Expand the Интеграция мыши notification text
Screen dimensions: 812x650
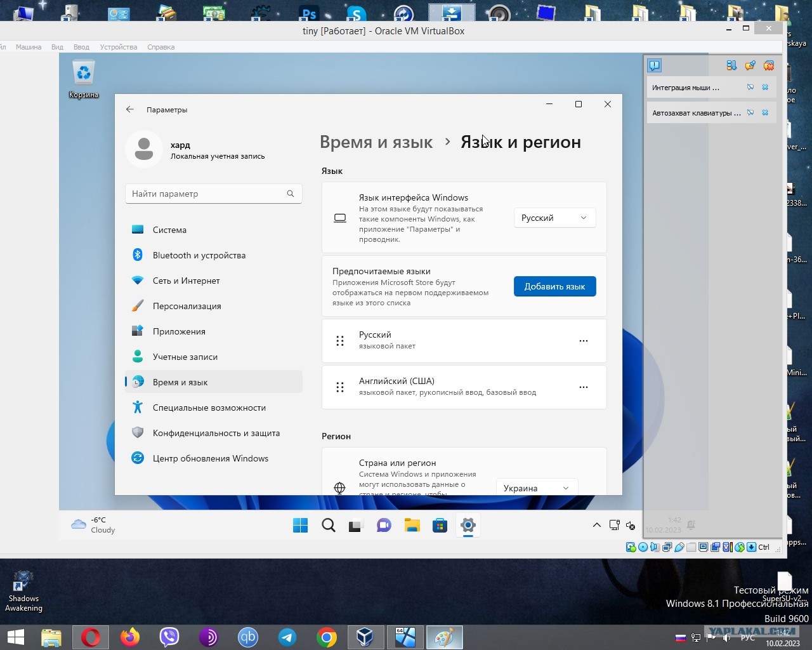686,88
